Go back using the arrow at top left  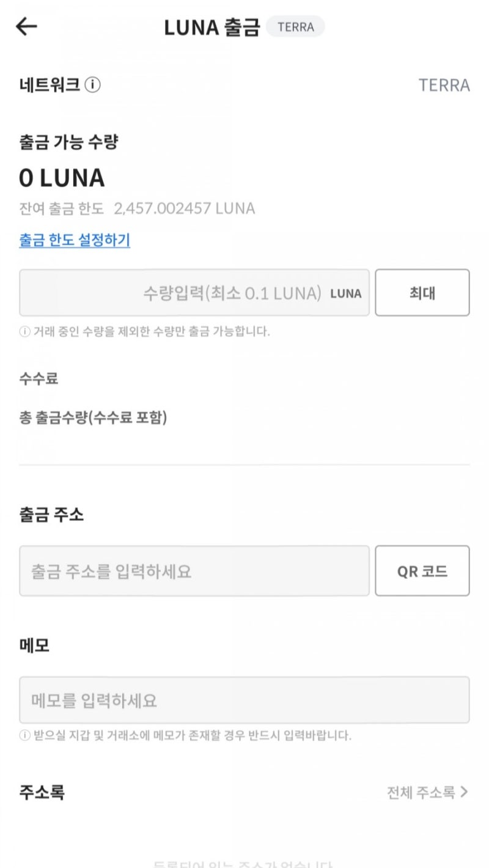26,26
